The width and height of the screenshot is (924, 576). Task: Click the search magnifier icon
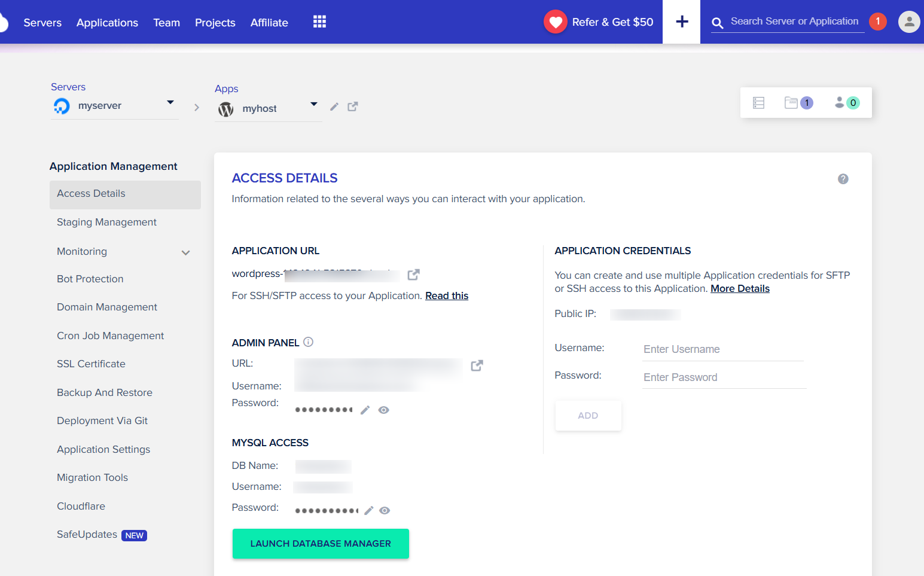(717, 23)
